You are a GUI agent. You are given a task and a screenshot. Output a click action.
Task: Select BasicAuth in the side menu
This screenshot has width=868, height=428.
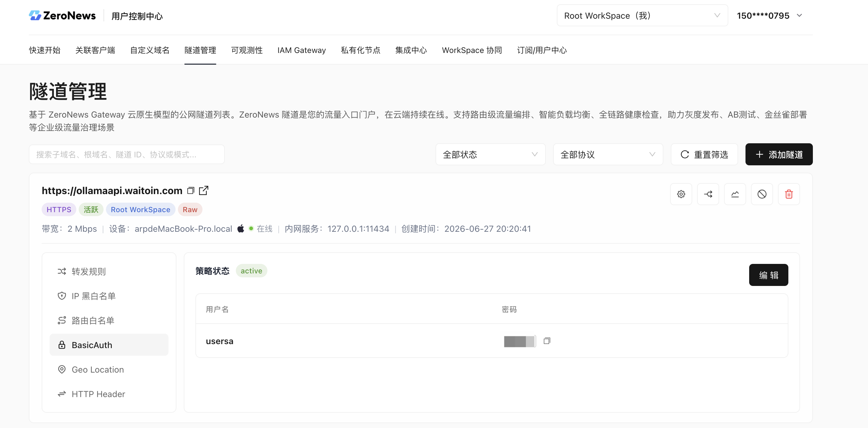[109, 345]
